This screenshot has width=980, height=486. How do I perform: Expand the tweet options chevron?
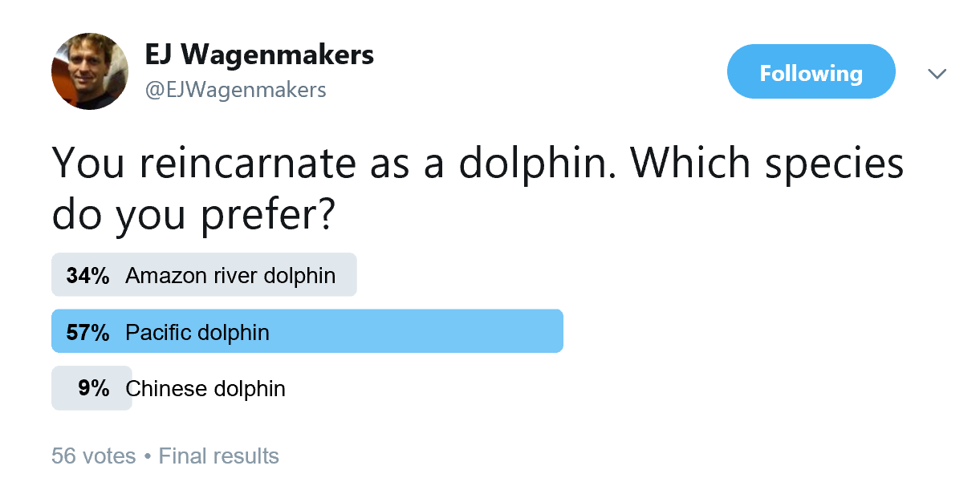(937, 74)
